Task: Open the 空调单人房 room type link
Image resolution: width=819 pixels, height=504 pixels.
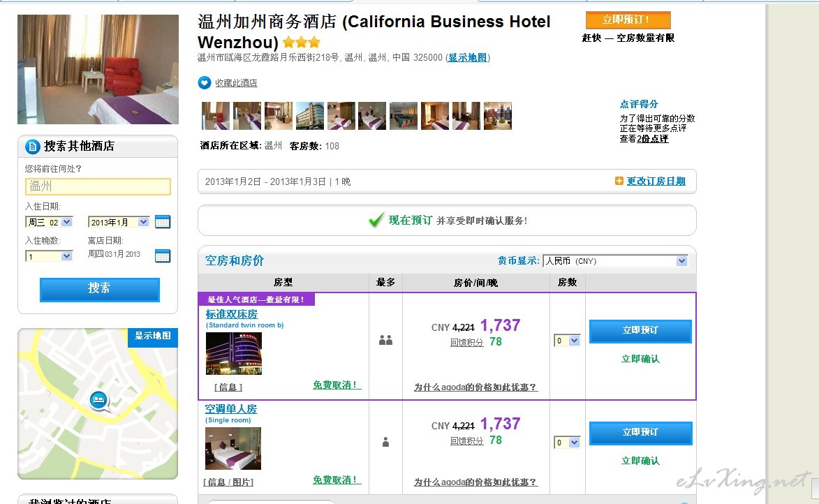Action: click(231, 409)
